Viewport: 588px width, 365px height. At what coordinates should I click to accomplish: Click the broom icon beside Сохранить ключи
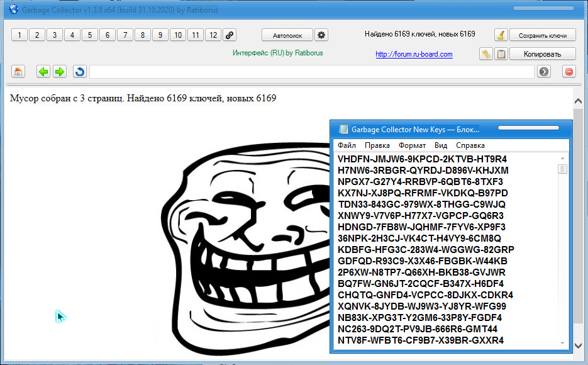(x=501, y=35)
